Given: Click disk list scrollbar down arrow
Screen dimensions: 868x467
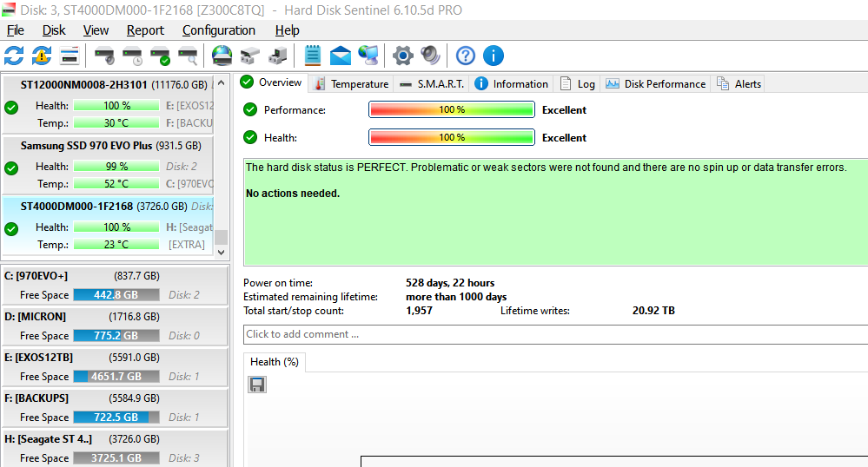Looking at the screenshot, I should [x=221, y=253].
